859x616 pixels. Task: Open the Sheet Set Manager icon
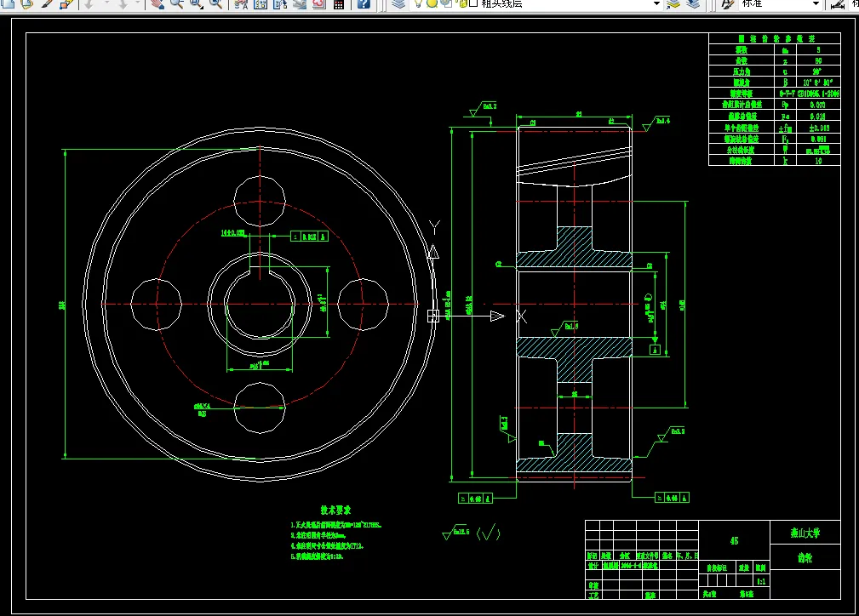(299, 3)
